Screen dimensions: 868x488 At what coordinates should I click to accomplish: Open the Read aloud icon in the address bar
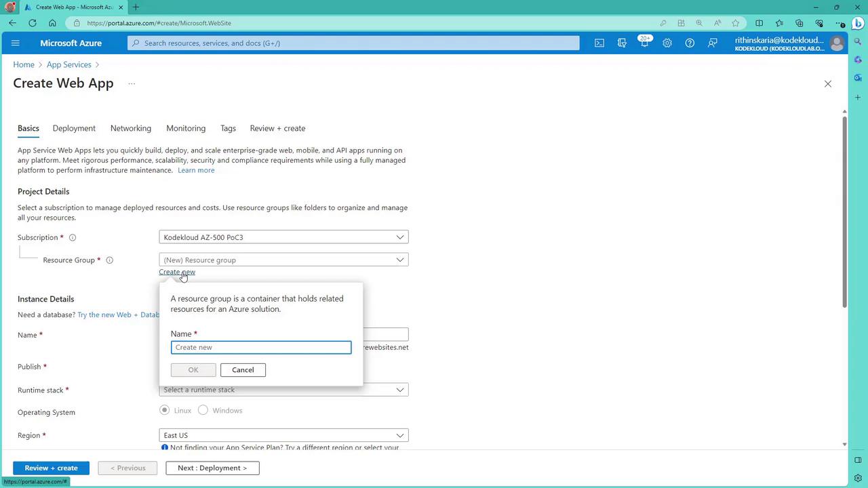[717, 23]
